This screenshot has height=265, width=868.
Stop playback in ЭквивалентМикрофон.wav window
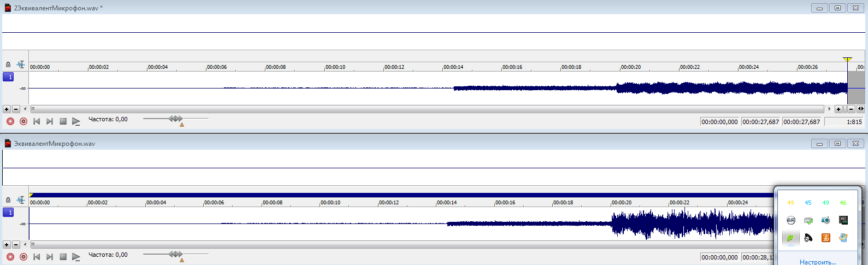(63, 257)
